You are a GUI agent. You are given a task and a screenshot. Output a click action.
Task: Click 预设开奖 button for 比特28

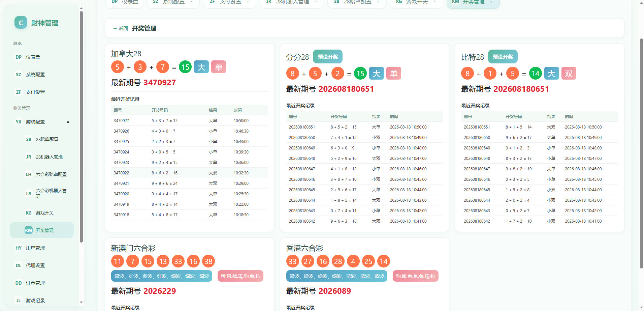(x=503, y=57)
